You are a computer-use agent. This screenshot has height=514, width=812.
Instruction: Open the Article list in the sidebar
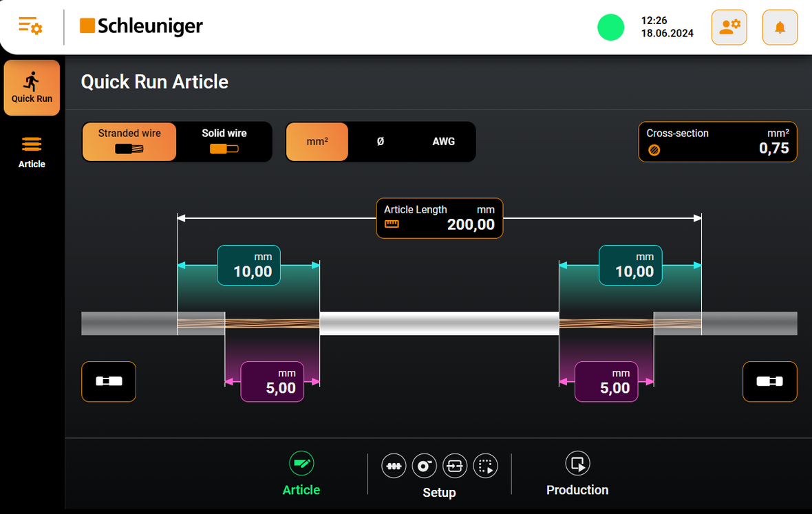coord(32,151)
